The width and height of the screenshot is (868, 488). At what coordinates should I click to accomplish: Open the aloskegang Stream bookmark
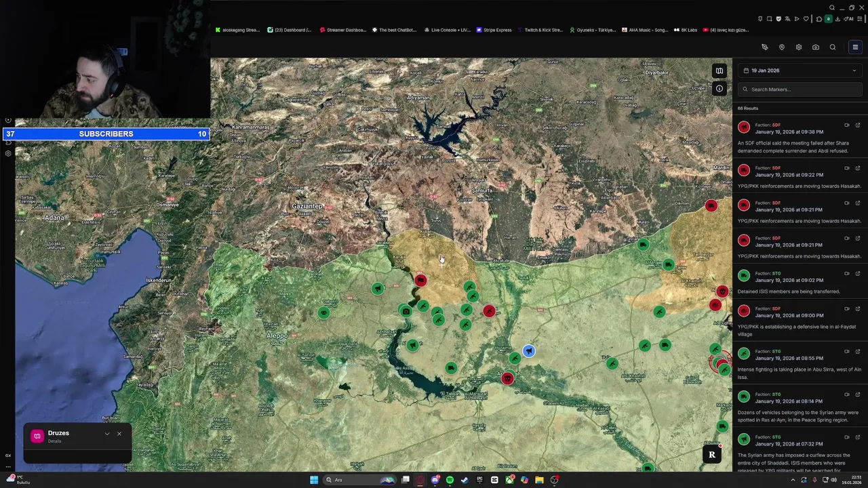237,30
